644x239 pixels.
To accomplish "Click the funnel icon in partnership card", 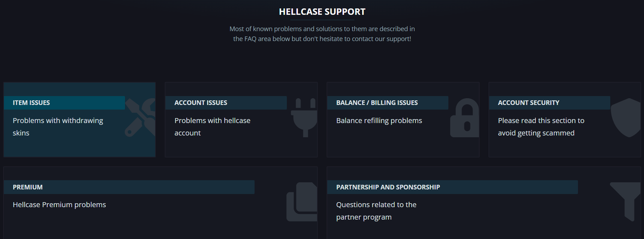I will (625, 202).
